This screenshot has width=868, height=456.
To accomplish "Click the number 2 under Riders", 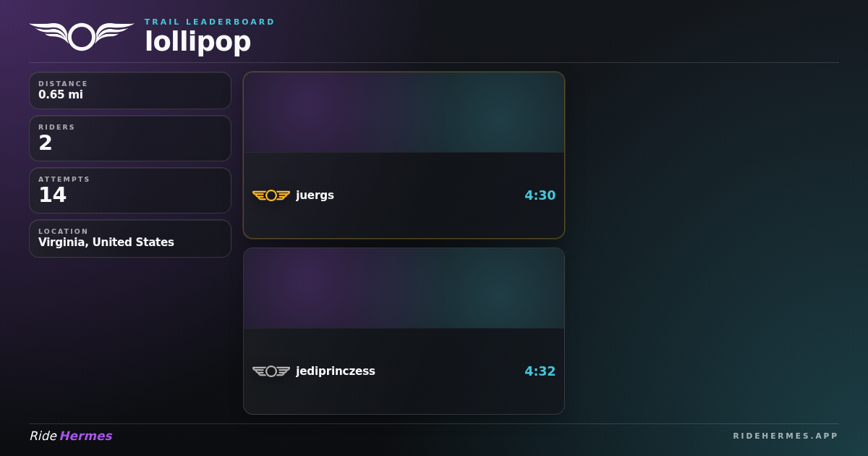I will click(x=45, y=143).
